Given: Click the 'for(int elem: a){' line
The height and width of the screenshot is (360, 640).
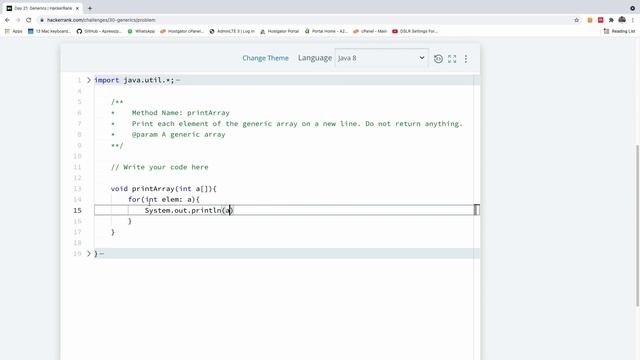Looking at the screenshot, I should 164,199.
